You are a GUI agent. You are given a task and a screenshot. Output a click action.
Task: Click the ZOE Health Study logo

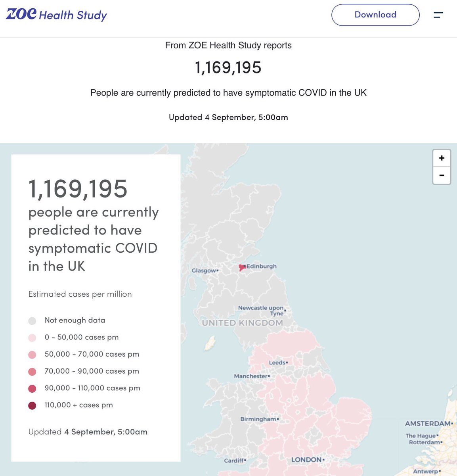[56, 15]
